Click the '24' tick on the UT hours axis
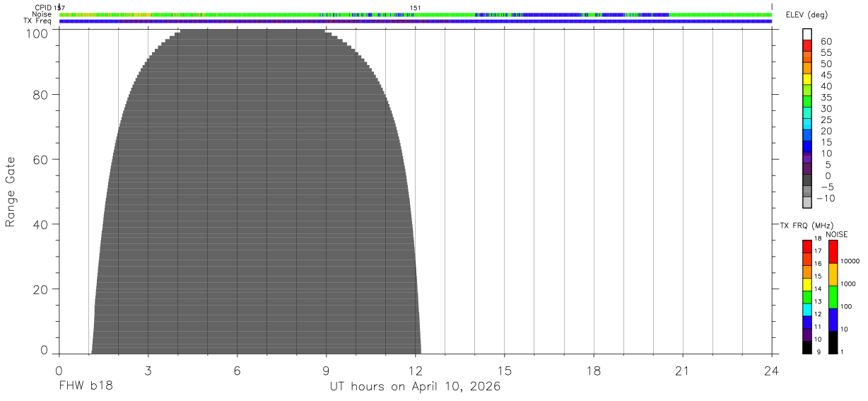This screenshot has height=401, width=868. [771, 370]
